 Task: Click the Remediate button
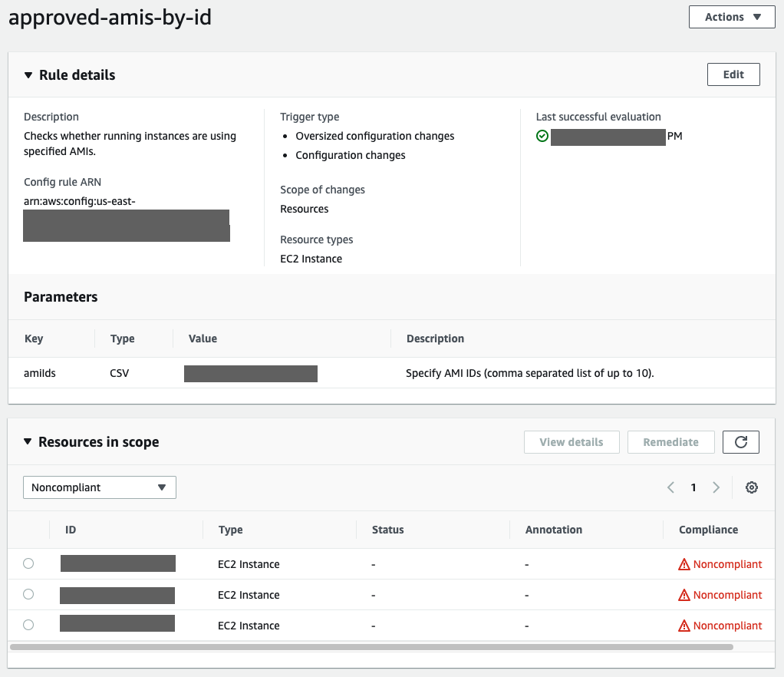point(670,442)
